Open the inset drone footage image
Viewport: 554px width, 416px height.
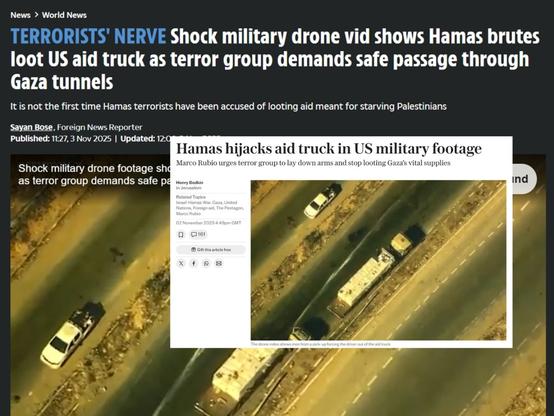point(378,260)
